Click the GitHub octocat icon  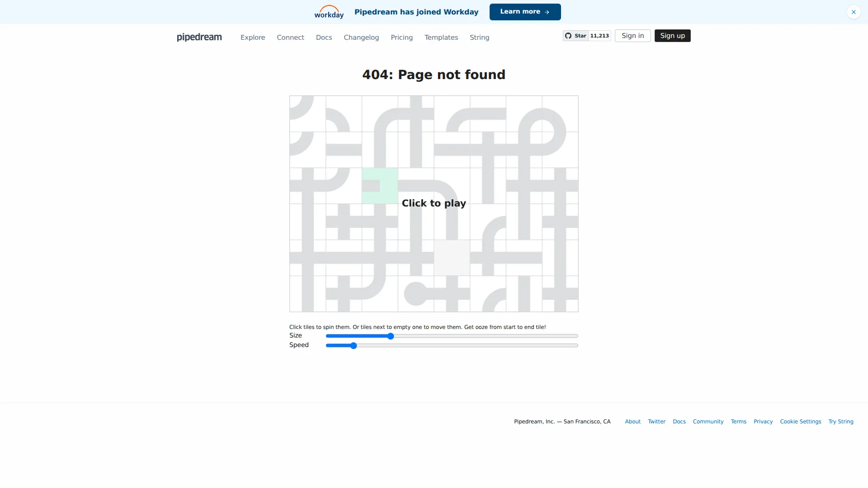click(x=569, y=35)
